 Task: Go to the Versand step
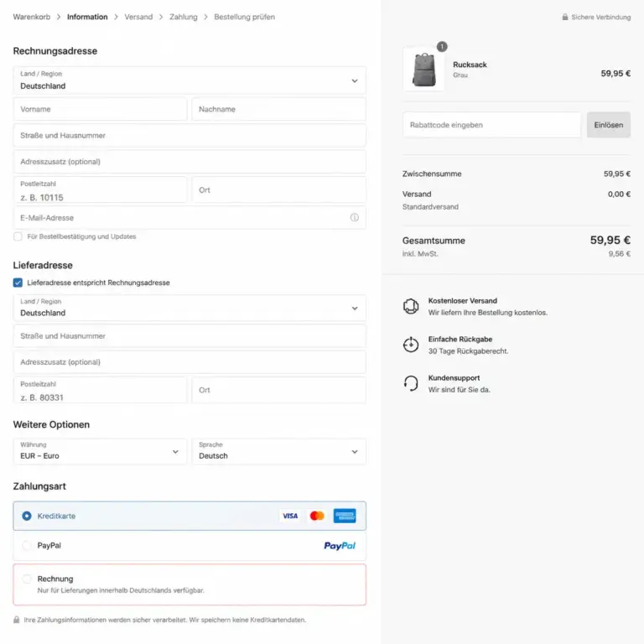[x=138, y=17]
